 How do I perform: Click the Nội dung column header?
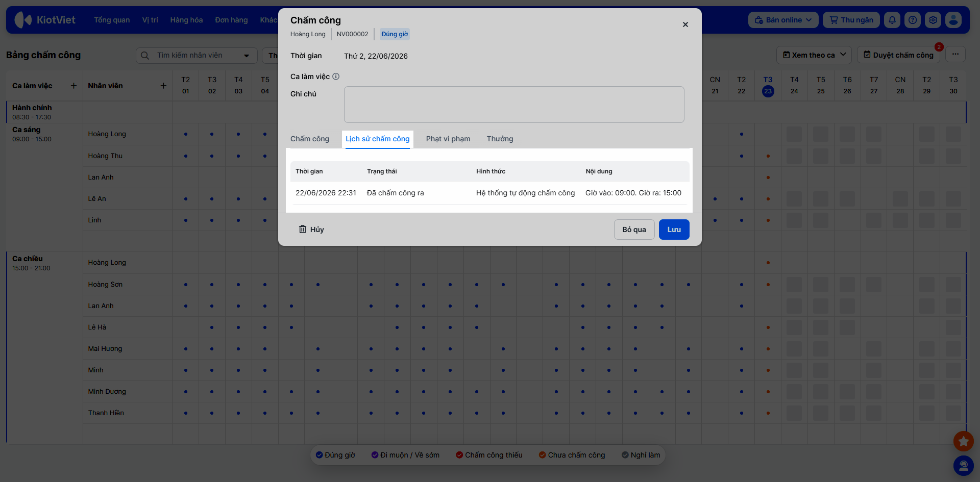click(599, 171)
